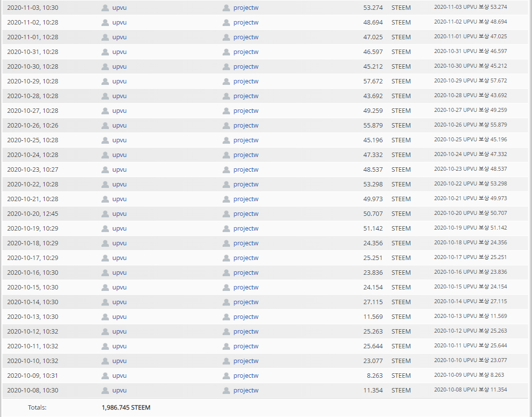Click the upvu user icon in the 2020-10-16 row
Viewport: 532px width, 417px height.
click(x=105, y=273)
